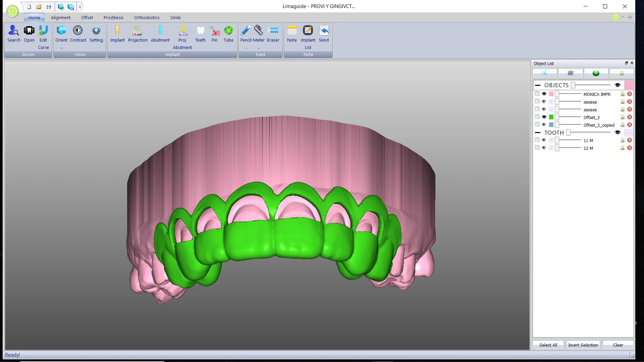Open the Meter dropdown arrow
The height and width of the screenshot is (362, 644).
coord(259,48)
